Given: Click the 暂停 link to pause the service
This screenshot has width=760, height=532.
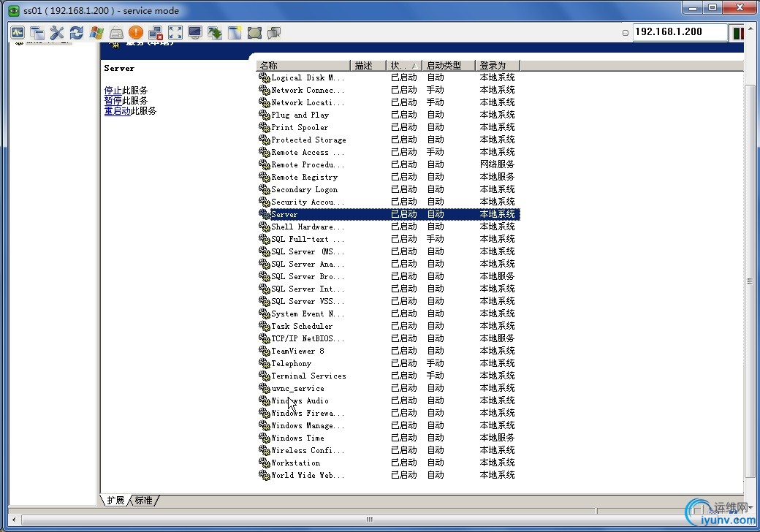Looking at the screenshot, I should pyautogui.click(x=113, y=101).
